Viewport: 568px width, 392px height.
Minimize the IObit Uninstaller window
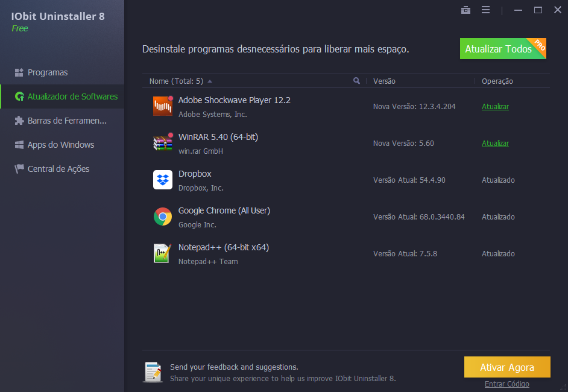click(x=518, y=10)
